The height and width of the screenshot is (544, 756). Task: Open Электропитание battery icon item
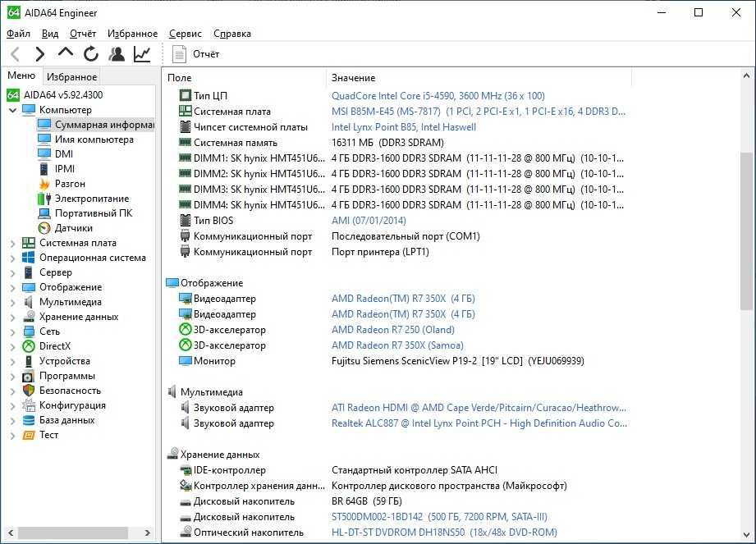pyautogui.click(x=44, y=199)
